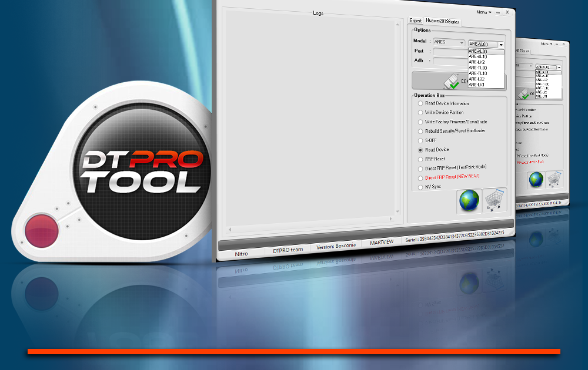Pick ARE-L22 from the dropdown list
Image resolution: width=588 pixels, height=370 pixels.
[486, 79]
